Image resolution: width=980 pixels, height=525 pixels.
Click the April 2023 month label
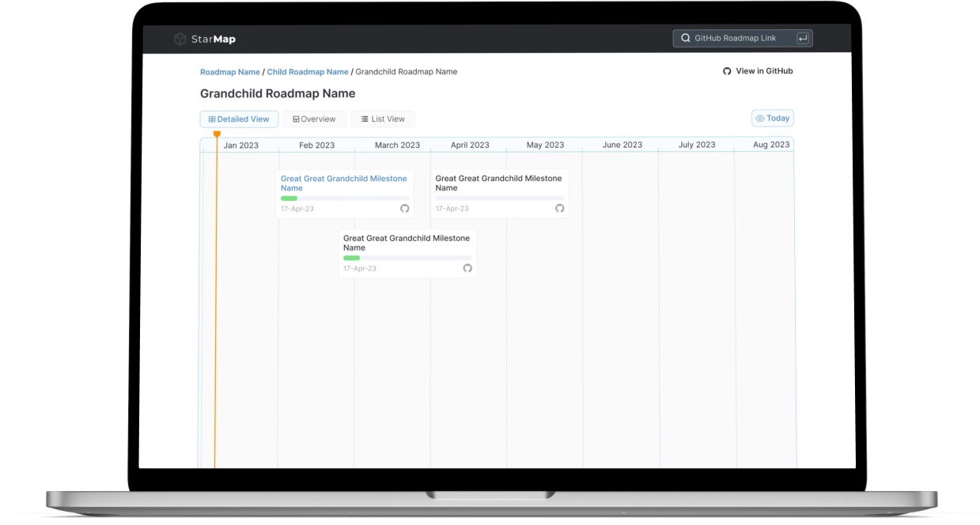coord(470,145)
